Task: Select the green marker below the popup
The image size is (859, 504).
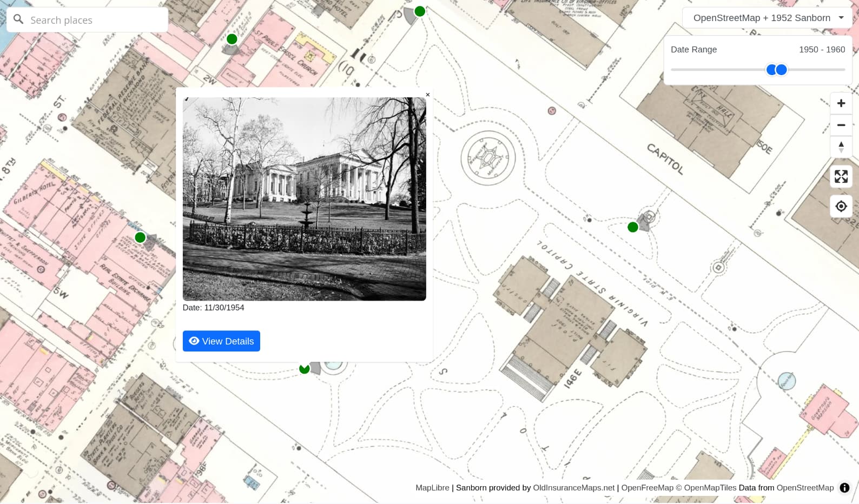Action: point(305,369)
